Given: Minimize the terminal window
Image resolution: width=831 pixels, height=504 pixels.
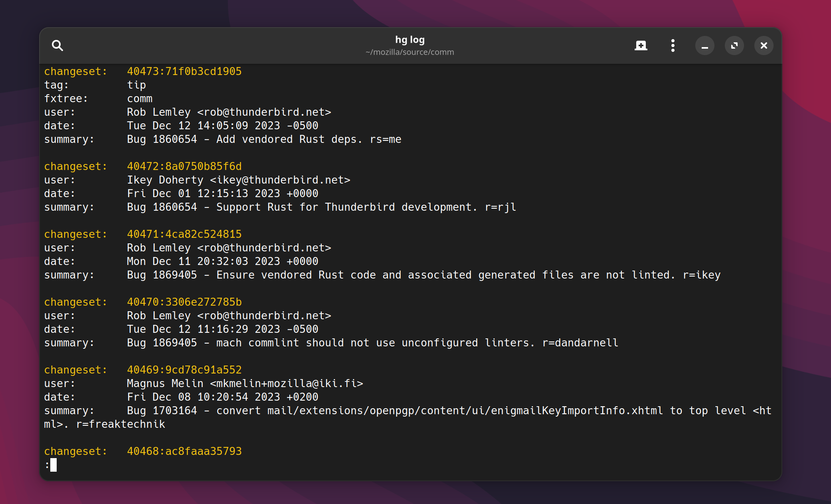Looking at the screenshot, I should click(704, 45).
